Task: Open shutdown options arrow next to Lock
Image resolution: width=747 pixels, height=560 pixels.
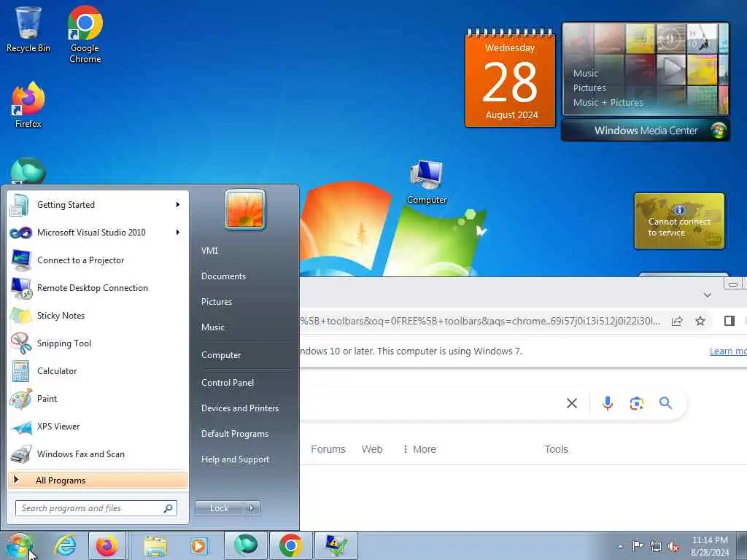Action: (x=252, y=508)
